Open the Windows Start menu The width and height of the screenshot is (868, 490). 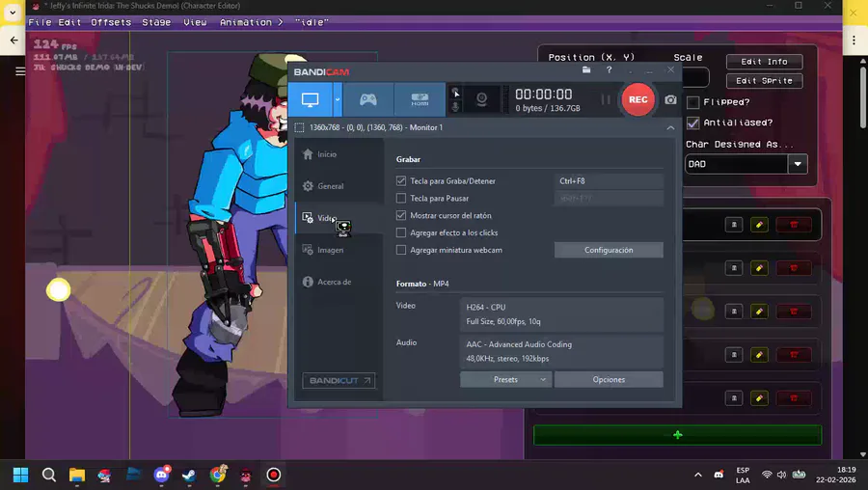click(20, 476)
